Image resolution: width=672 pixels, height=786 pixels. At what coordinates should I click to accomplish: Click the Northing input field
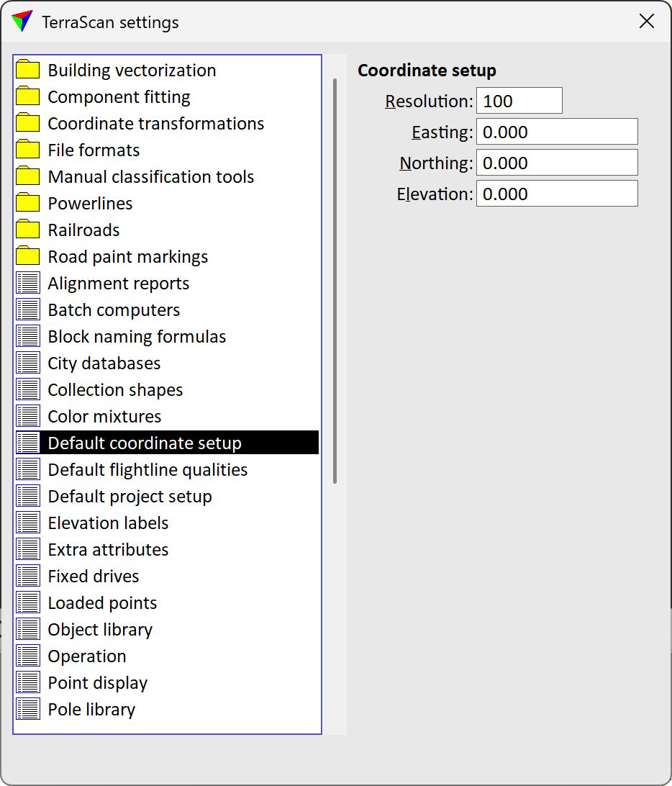coord(557,163)
